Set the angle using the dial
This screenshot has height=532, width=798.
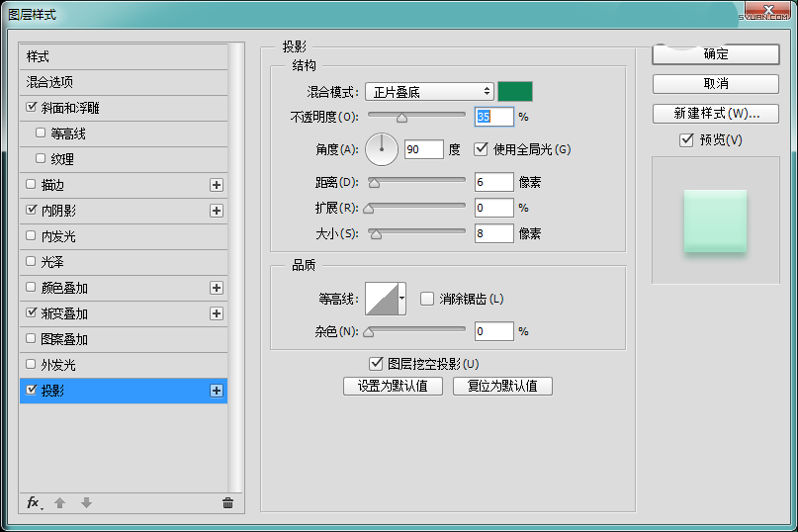coord(382,149)
